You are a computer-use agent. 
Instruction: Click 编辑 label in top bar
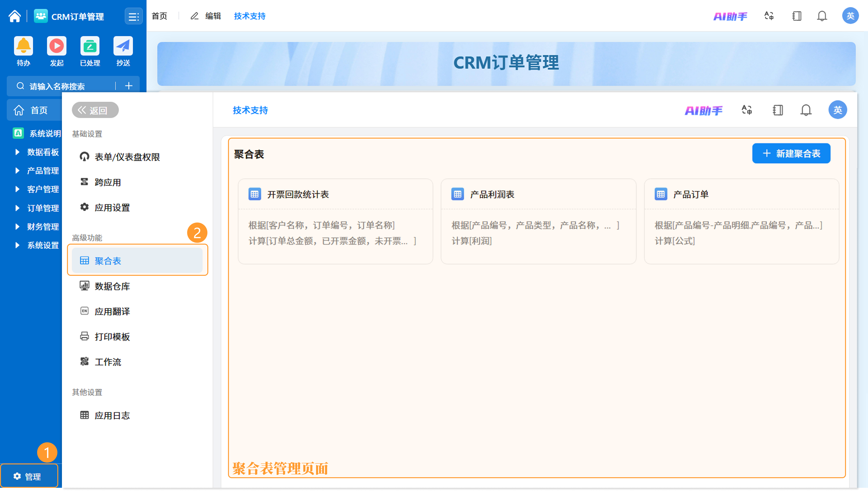[x=213, y=16]
